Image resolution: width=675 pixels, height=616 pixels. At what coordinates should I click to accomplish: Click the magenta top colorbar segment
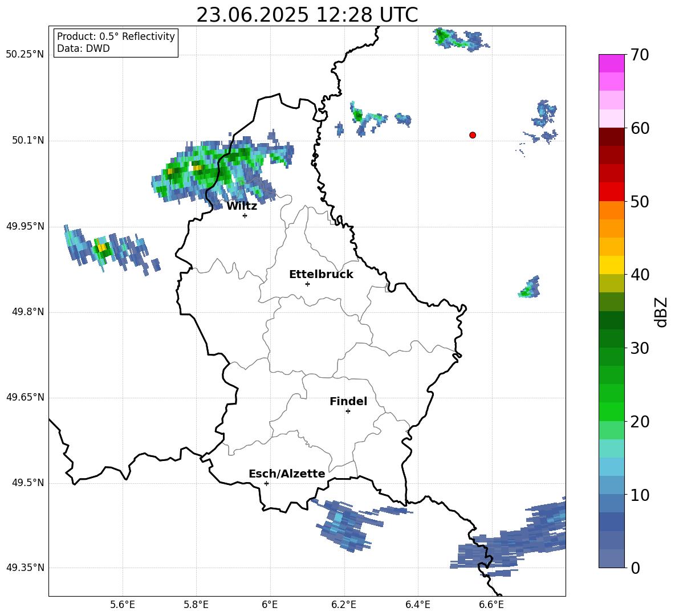click(611, 63)
